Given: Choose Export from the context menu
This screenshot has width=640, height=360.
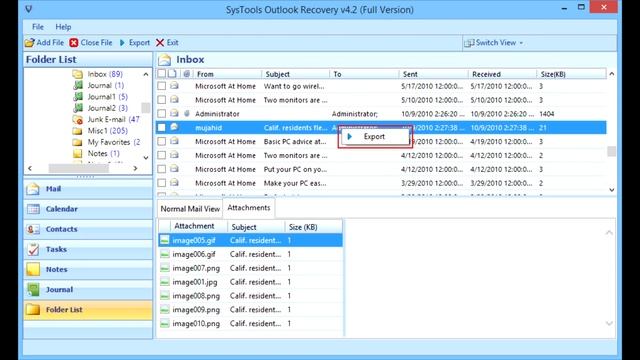Looking at the screenshot, I should click(374, 136).
